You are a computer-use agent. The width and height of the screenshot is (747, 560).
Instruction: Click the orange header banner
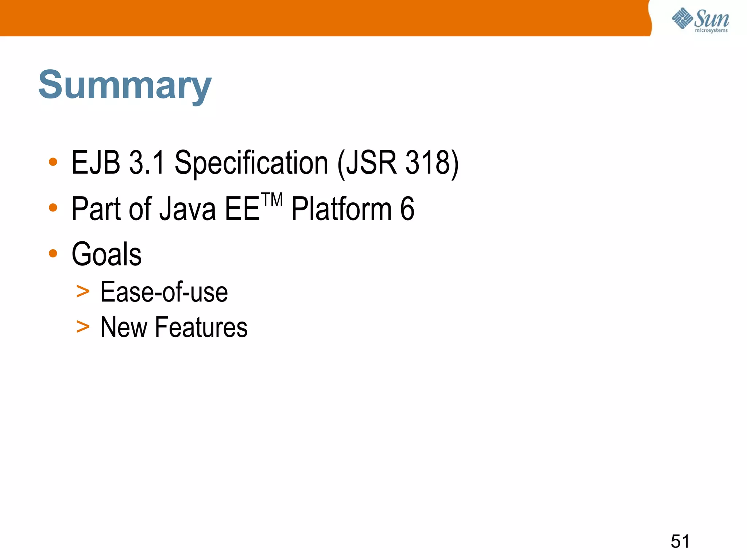point(321,18)
